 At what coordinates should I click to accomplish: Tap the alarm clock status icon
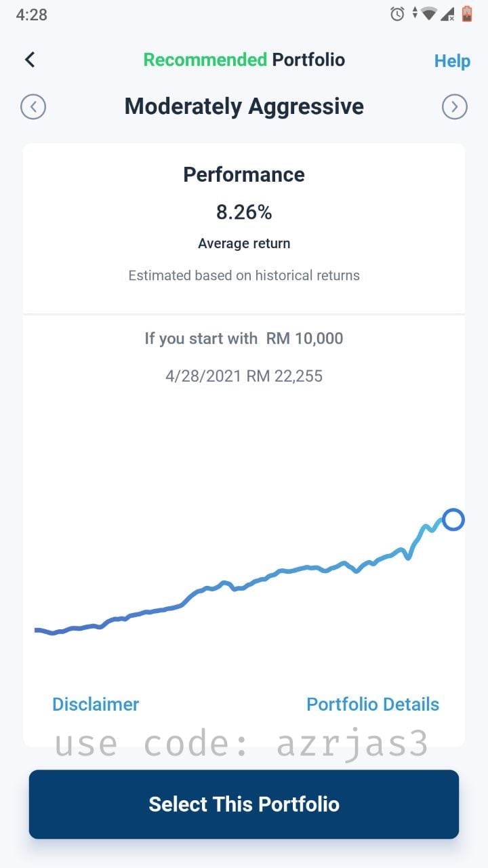(x=398, y=14)
